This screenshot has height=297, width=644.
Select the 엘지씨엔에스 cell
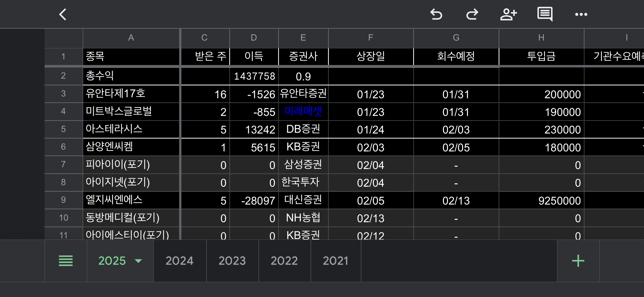click(x=131, y=200)
